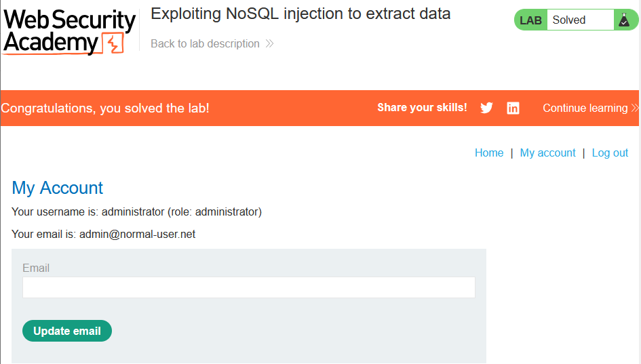Click the green LAB badge label
The height and width of the screenshot is (364, 641).
(x=530, y=20)
